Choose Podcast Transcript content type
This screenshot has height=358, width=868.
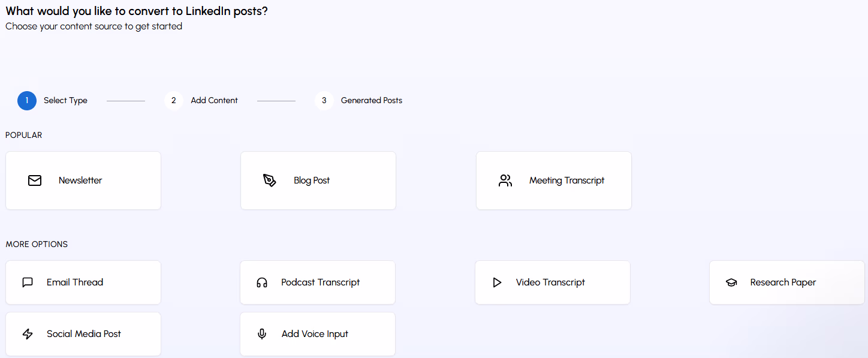pyautogui.click(x=317, y=282)
